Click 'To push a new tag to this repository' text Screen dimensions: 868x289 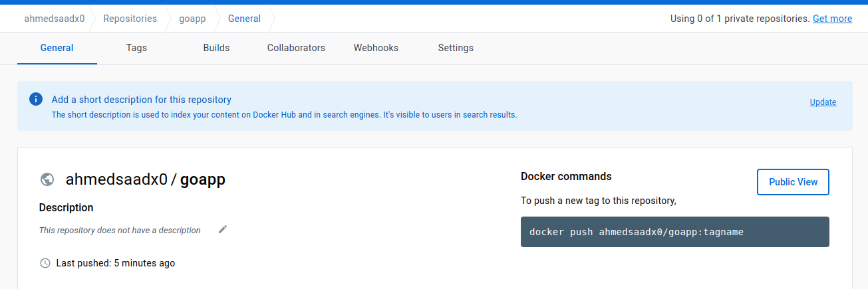pyautogui.click(x=599, y=200)
